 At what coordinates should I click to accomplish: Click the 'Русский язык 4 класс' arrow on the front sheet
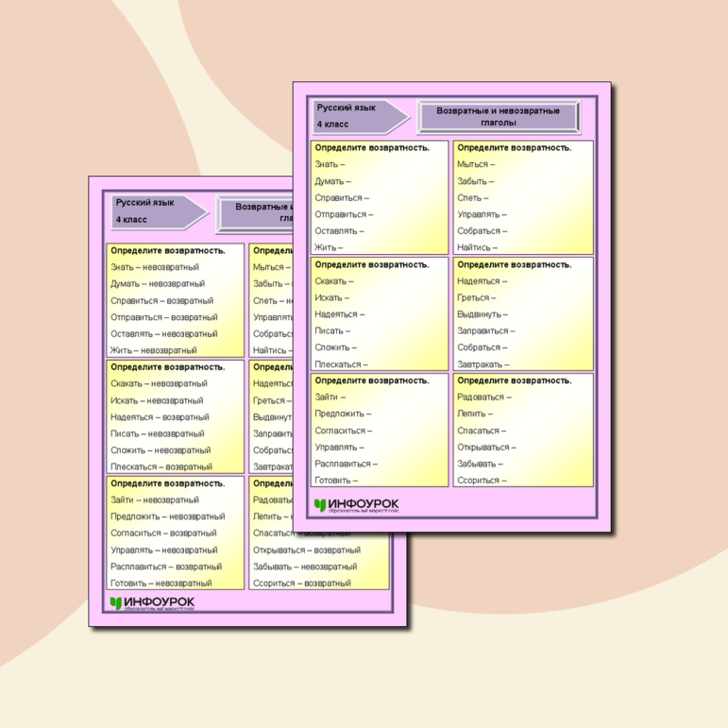click(361, 116)
